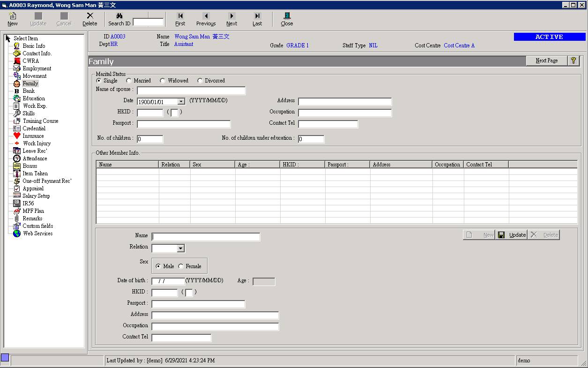
Task: Select Credential in the item tree
Action: click(34, 128)
